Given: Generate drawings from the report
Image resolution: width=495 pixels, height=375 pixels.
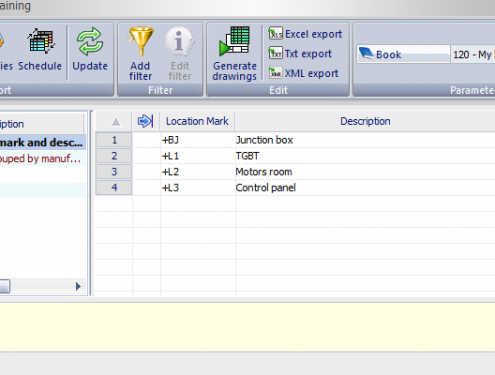Looking at the screenshot, I should pyautogui.click(x=235, y=53).
